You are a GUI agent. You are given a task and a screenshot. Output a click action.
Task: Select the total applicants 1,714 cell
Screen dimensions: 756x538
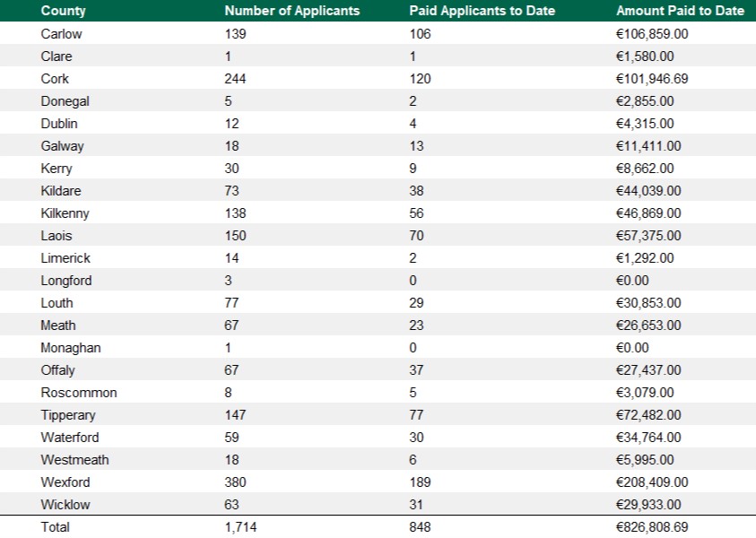tap(240, 527)
